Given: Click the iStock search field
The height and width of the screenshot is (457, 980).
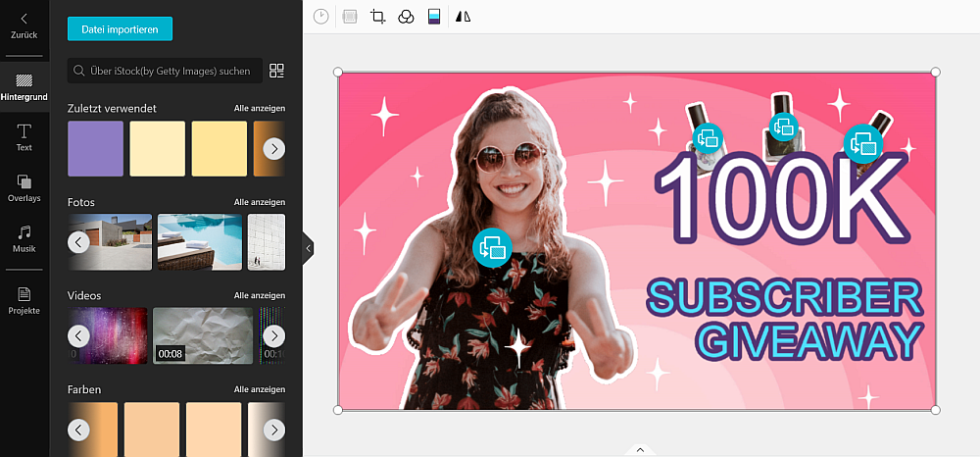Looking at the screenshot, I should (x=165, y=71).
